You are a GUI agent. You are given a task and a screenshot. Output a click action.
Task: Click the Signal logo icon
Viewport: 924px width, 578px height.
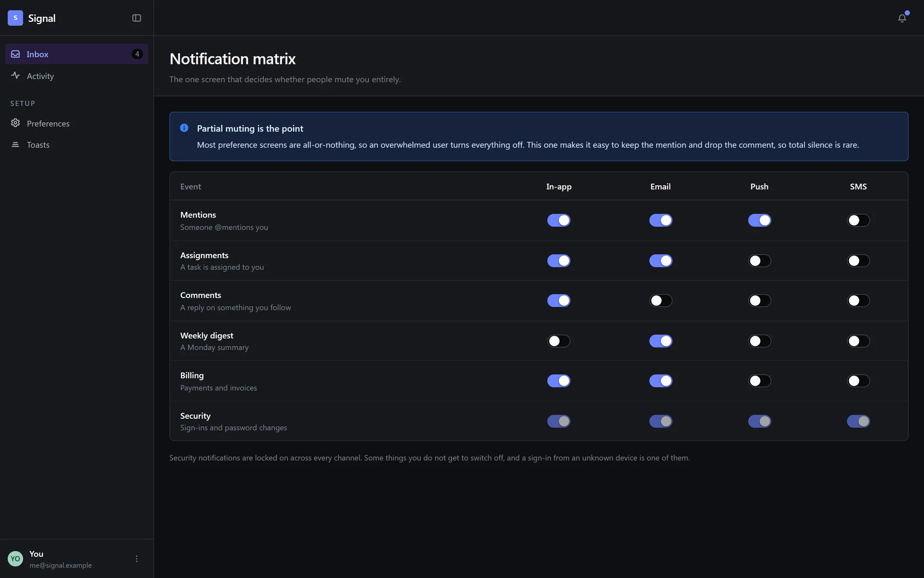pyautogui.click(x=15, y=18)
